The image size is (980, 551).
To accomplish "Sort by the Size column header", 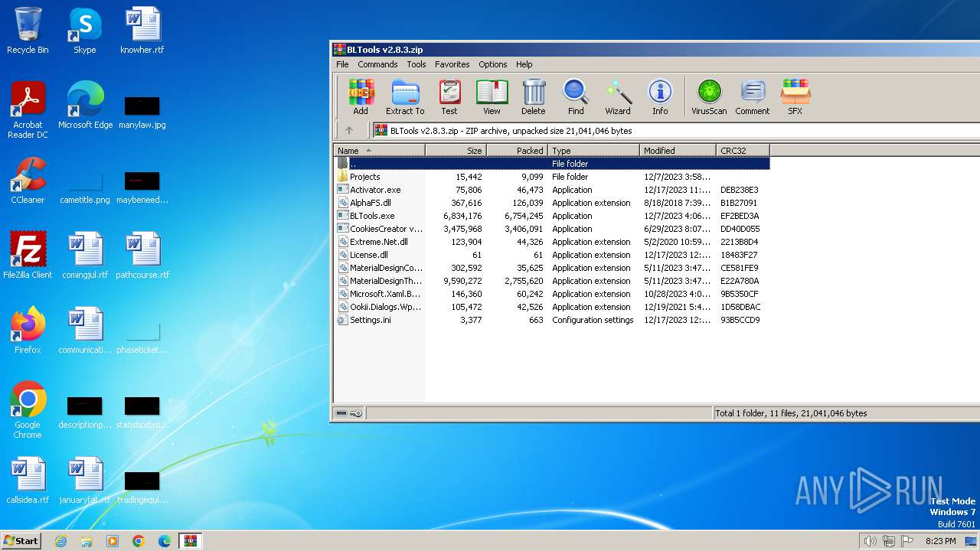I will pos(456,151).
